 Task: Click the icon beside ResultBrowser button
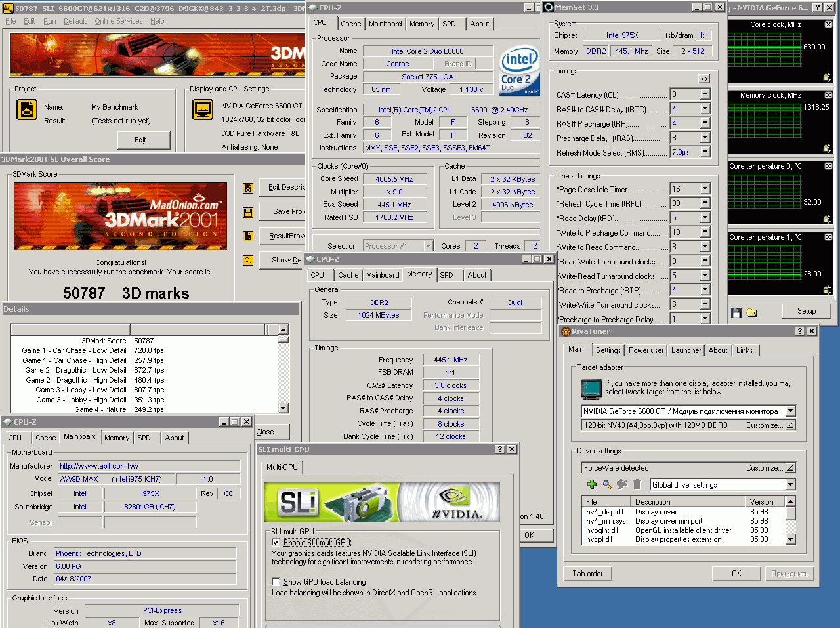click(248, 236)
